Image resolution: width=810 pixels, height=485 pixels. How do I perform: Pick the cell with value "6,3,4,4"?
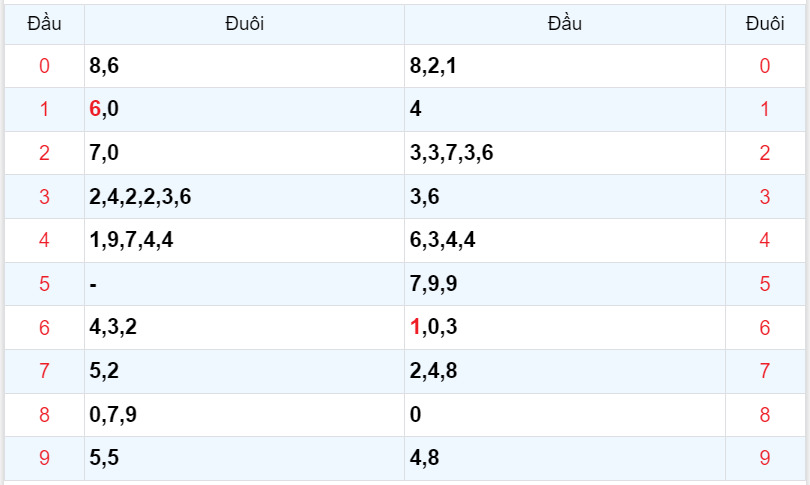tap(443, 240)
